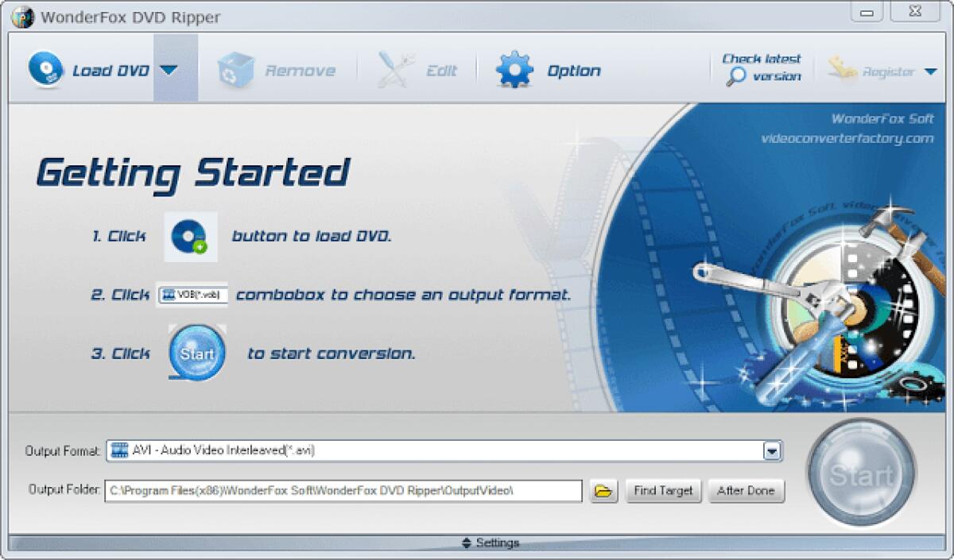Open the Output Format combobox
Viewport: 954px width, 560px height.
(x=770, y=450)
